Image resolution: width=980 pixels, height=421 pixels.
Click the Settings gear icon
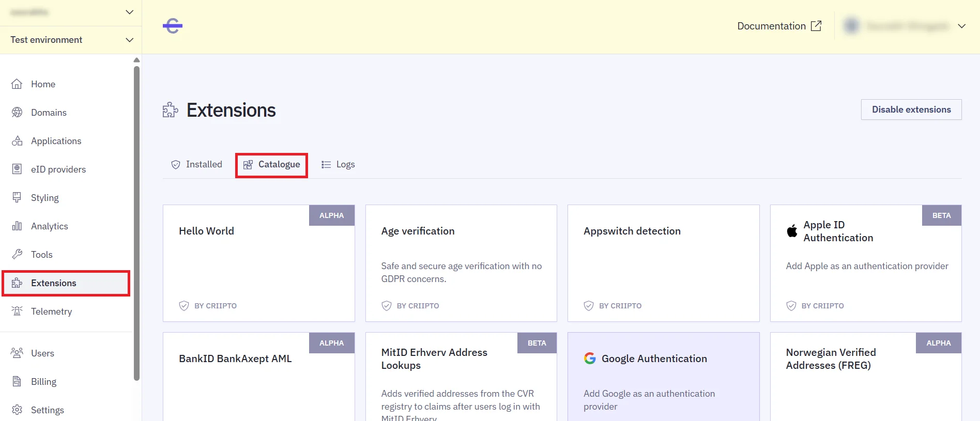[x=17, y=410]
